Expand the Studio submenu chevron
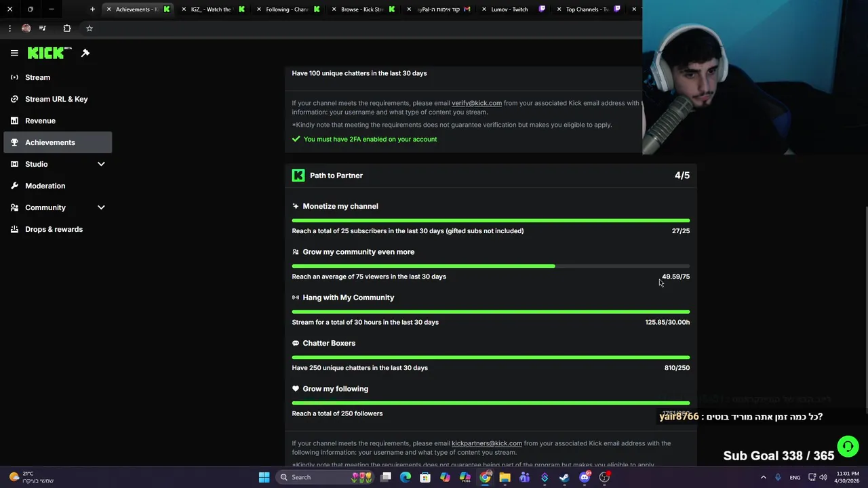The height and width of the screenshot is (488, 868). [x=101, y=164]
